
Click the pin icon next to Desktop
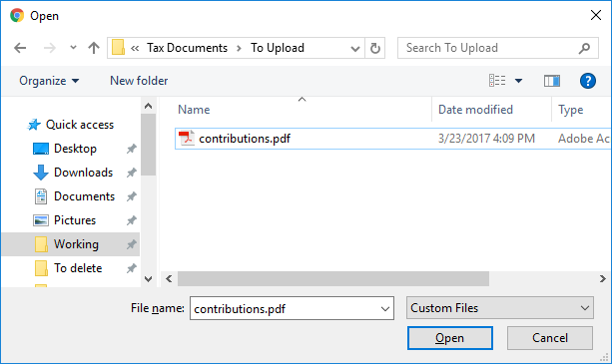(x=132, y=149)
